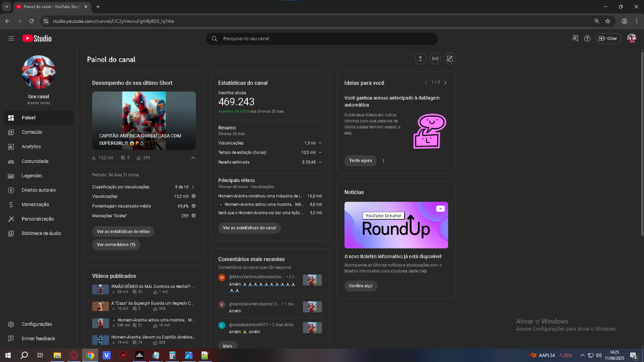Open 'Será que o Homem-Aranha' video

tap(261, 213)
